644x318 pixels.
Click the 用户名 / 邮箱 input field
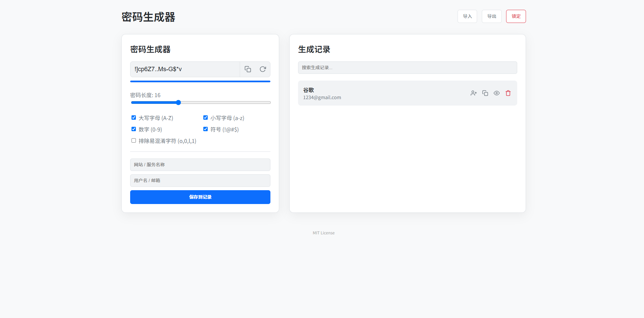[x=200, y=180]
